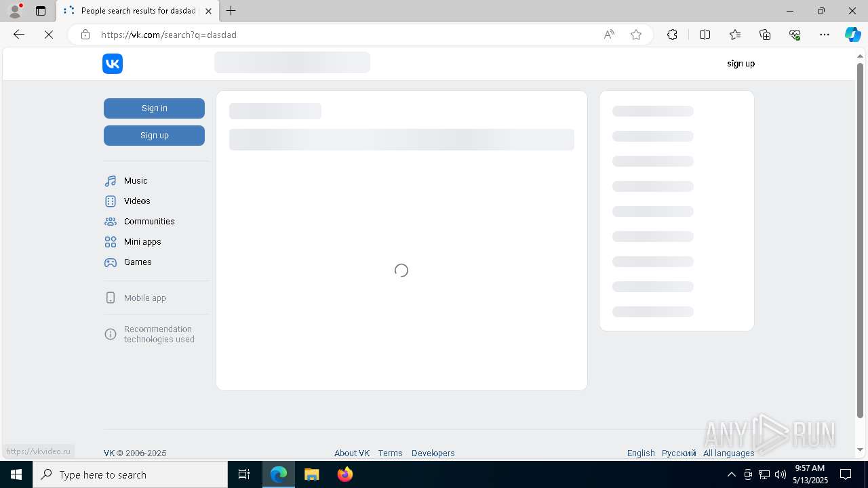Close the People search results tab
This screenshot has height=488, width=868.
click(x=208, y=11)
